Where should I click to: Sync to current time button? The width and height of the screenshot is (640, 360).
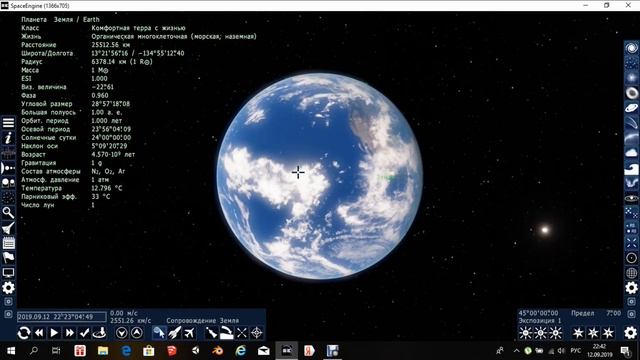(24, 333)
